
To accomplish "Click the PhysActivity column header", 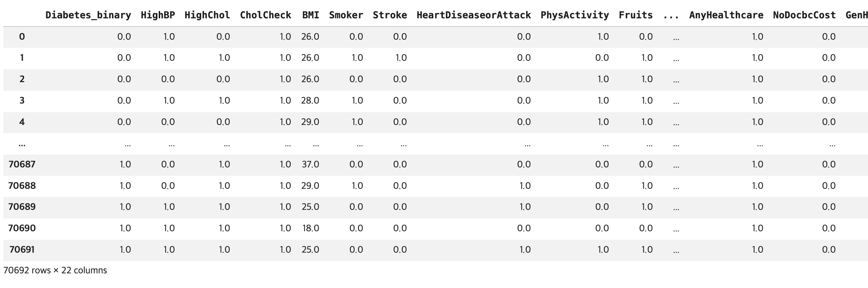I will (x=575, y=15).
